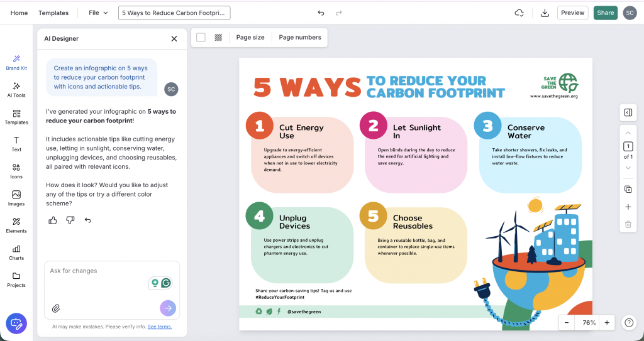This screenshot has height=341, width=644.
Task: Select the 'Choose Reusables' card title
Action: [413, 222]
